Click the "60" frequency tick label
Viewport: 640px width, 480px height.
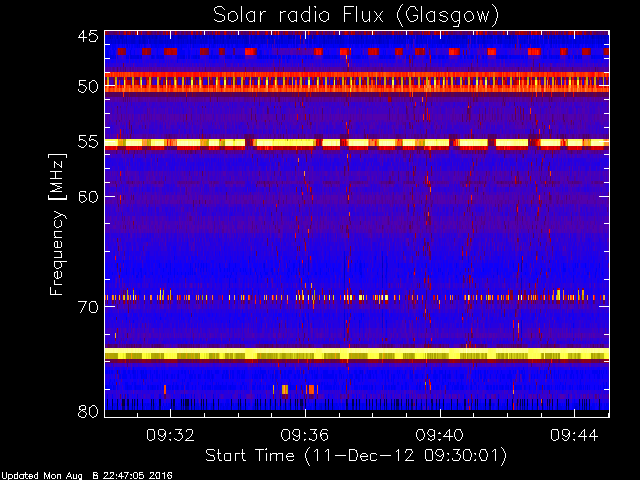tap(88, 197)
